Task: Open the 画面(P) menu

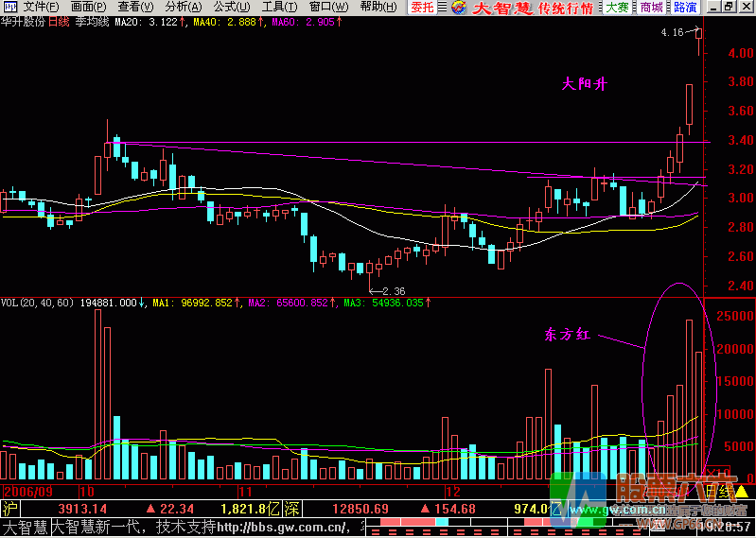Action: pyautogui.click(x=89, y=8)
